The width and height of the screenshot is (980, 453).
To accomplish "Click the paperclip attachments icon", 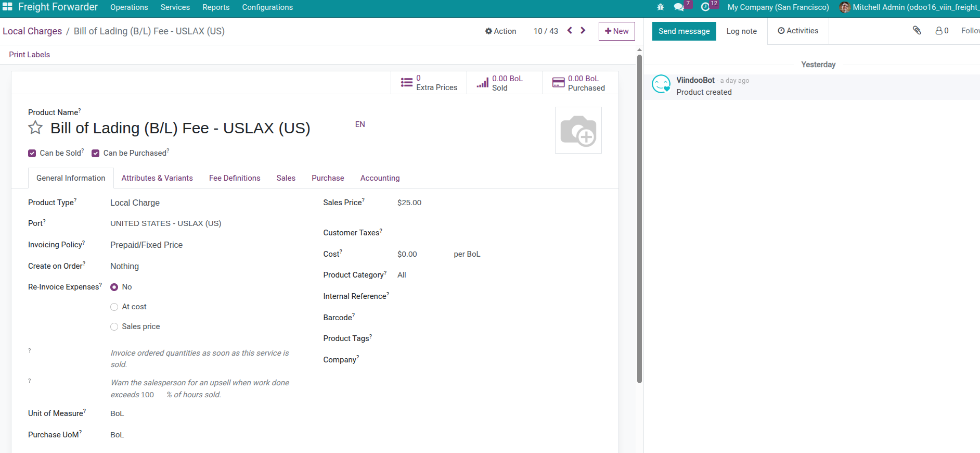I will click(x=917, y=31).
